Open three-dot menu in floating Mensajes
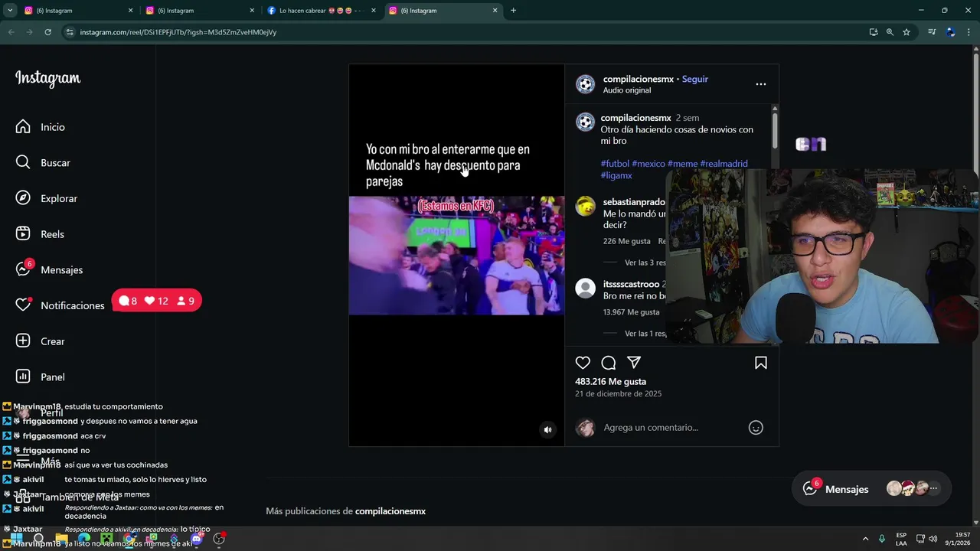The width and height of the screenshot is (980, 551). click(933, 488)
